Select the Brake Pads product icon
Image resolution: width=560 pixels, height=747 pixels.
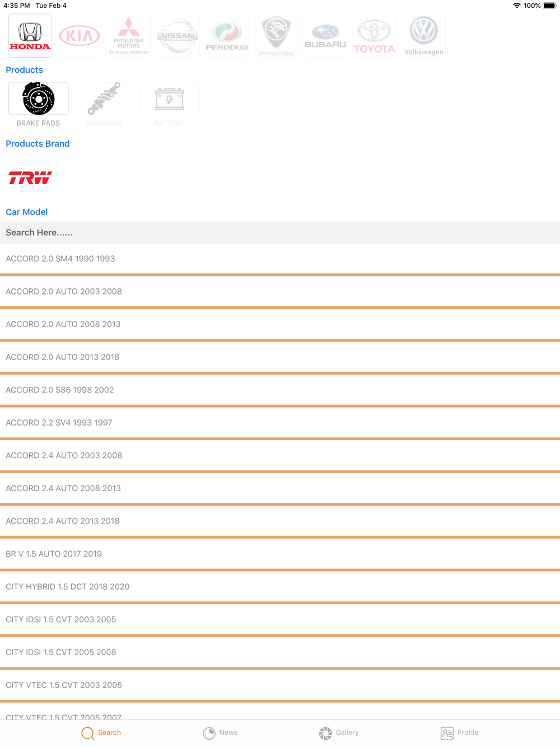click(x=38, y=99)
